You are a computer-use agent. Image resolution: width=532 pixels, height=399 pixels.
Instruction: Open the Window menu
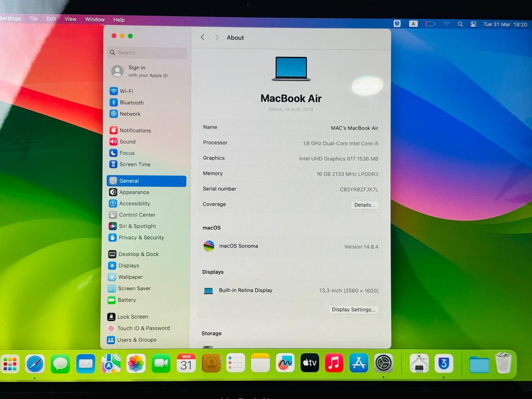point(95,19)
